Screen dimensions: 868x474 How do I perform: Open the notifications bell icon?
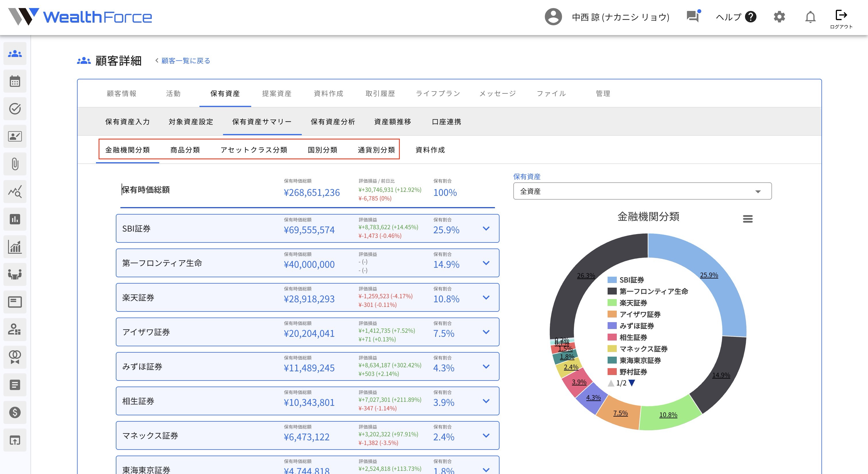[810, 17]
